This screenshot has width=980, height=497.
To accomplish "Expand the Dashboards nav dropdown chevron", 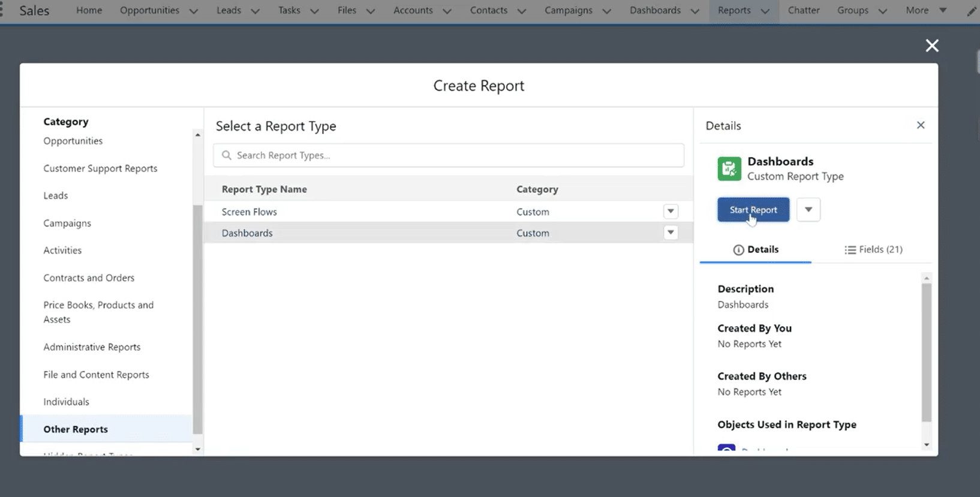I will 695,11.
